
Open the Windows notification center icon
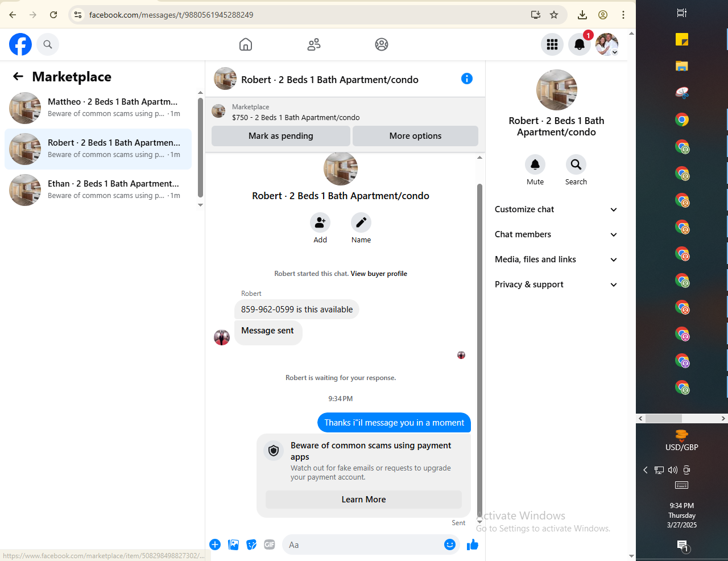(x=683, y=546)
